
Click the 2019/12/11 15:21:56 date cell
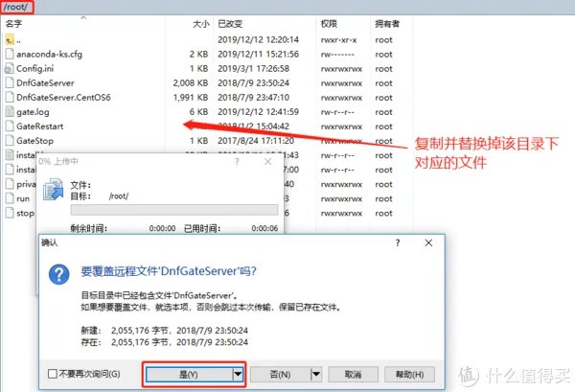coord(258,55)
